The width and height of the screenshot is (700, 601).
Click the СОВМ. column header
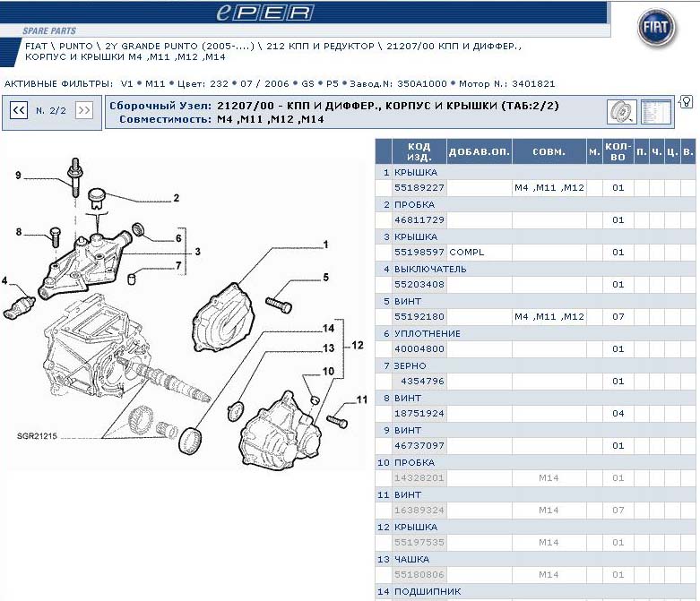[x=549, y=151]
